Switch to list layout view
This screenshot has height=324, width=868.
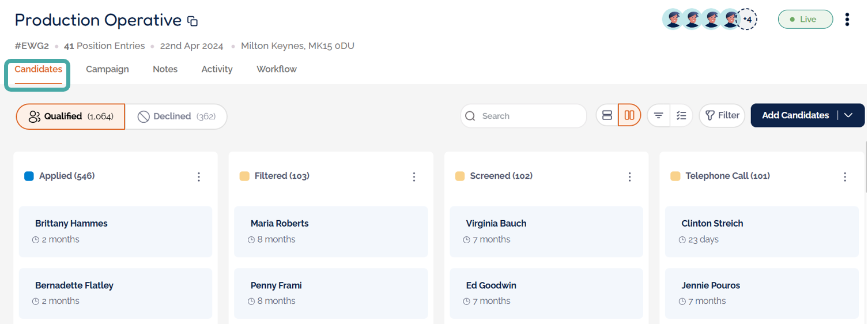click(607, 115)
